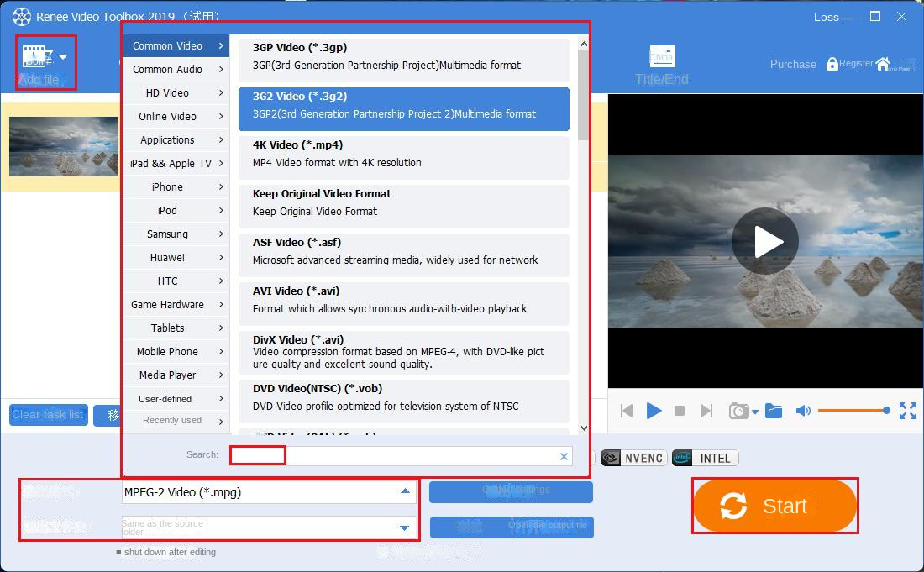Open the Title/End tool

[661, 66]
